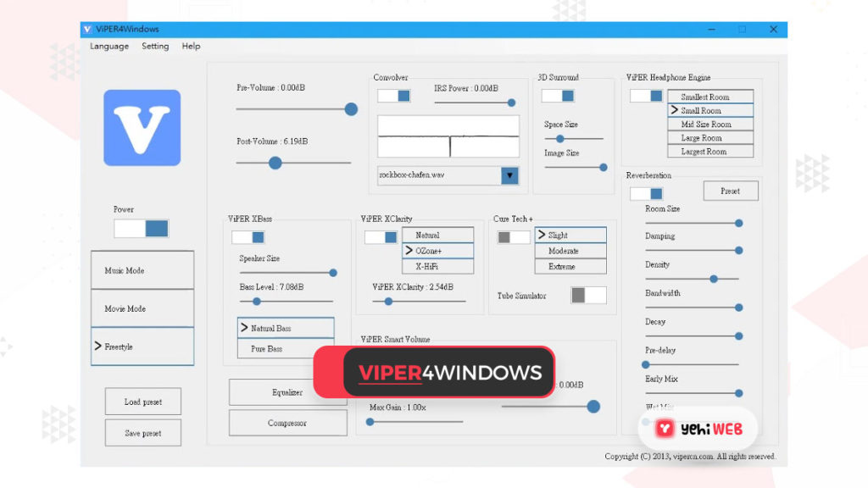Switch the ViPER XBass toggle
868x488 pixels.
[x=248, y=237]
